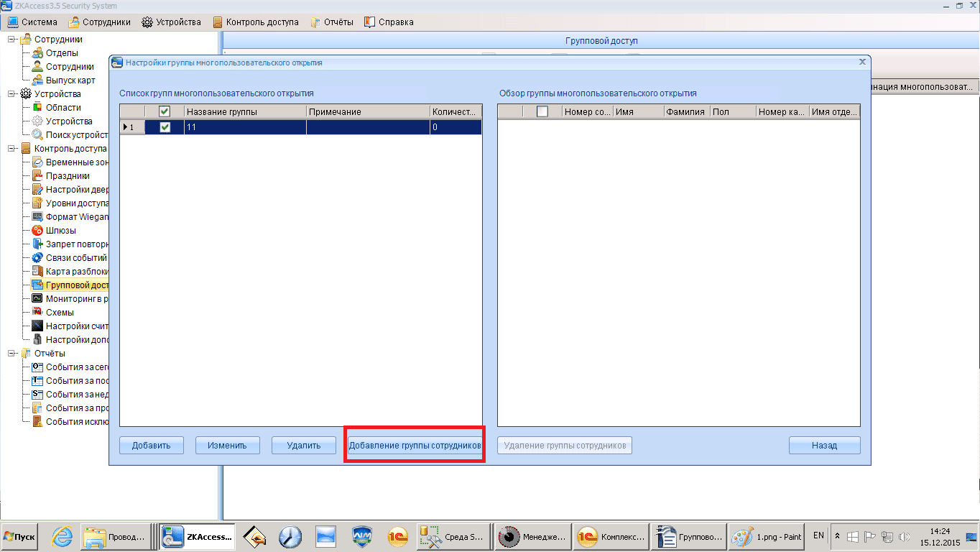Viewport: 980px width, 552px height.
Task: Collapse the Устройства tree node
Action: pyautogui.click(x=12, y=94)
